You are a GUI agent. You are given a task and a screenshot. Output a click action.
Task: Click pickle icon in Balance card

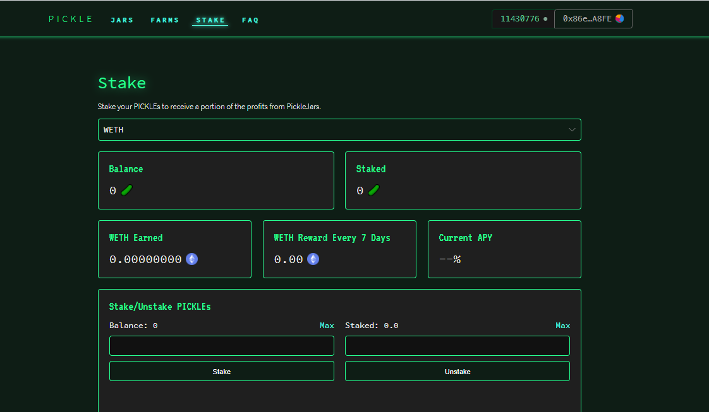pos(127,190)
